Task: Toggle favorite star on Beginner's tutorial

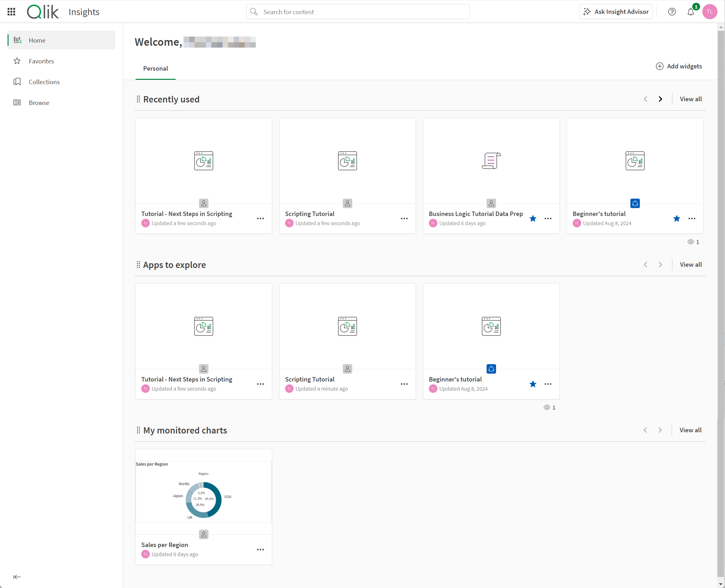Action: tap(677, 218)
